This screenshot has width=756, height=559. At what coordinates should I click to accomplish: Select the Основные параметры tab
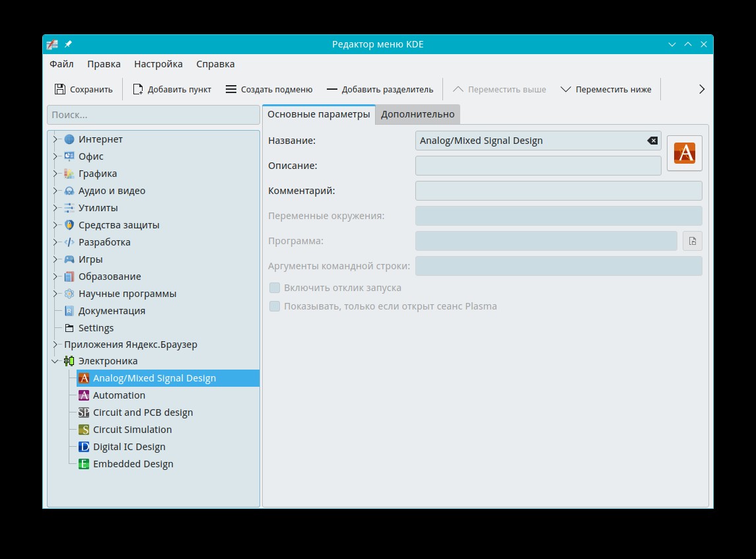pyautogui.click(x=319, y=114)
